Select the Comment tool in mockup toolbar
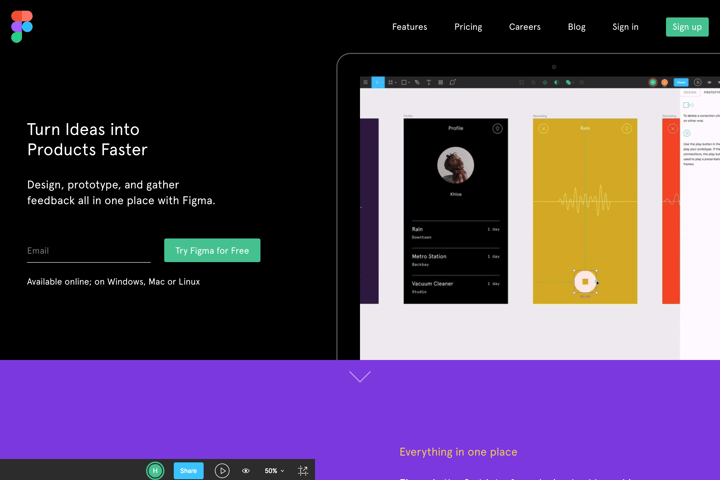 pyautogui.click(x=452, y=82)
